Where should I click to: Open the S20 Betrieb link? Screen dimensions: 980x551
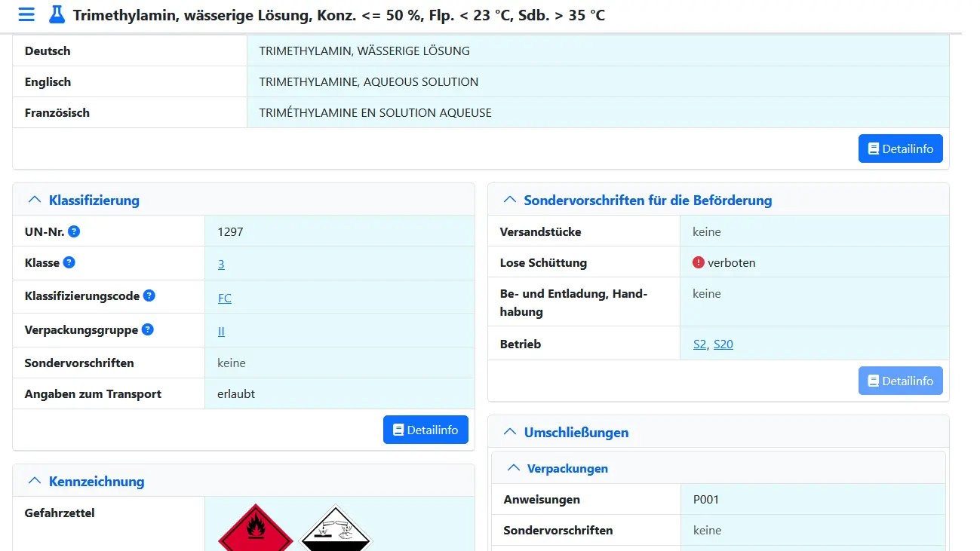click(723, 344)
